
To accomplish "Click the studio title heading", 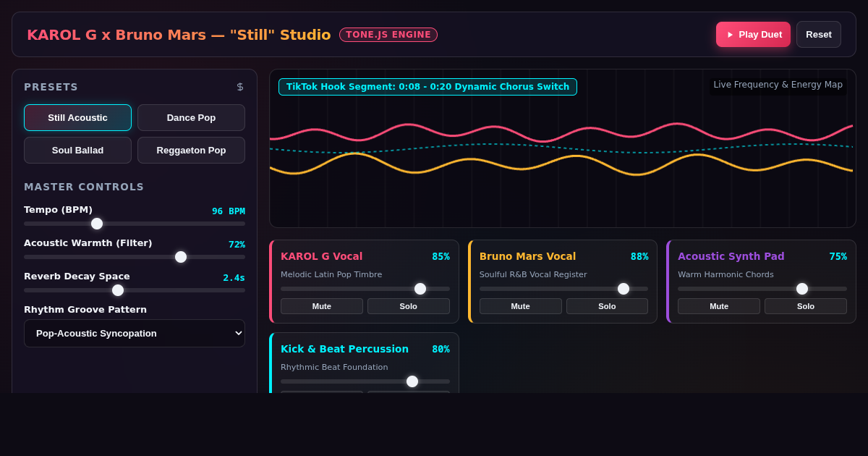I will (x=179, y=35).
